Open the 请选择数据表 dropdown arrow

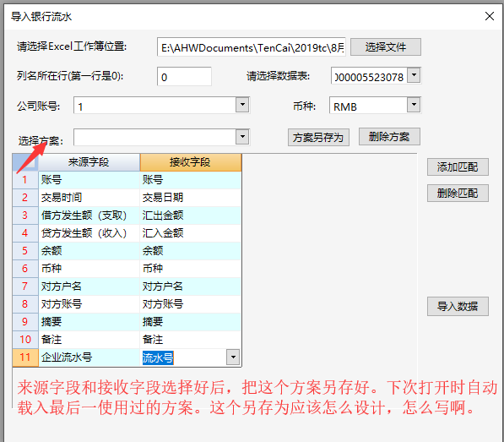coord(414,75)
